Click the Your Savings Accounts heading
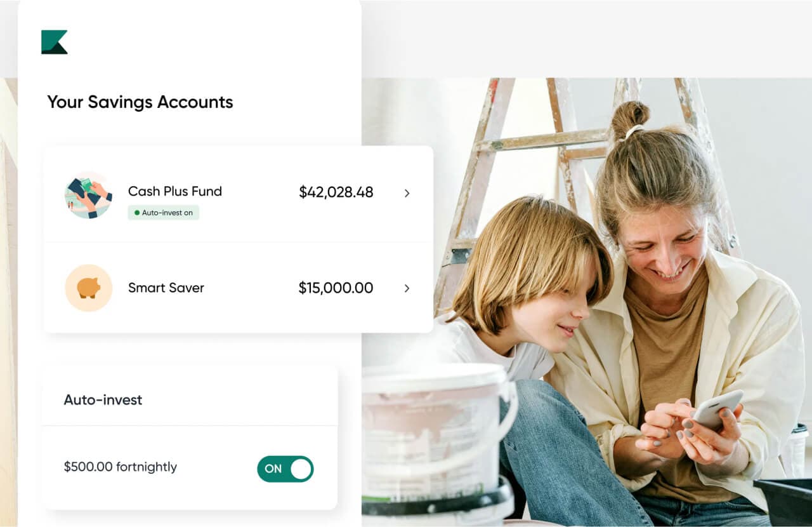The image size is (812, 527). (140, 102)
